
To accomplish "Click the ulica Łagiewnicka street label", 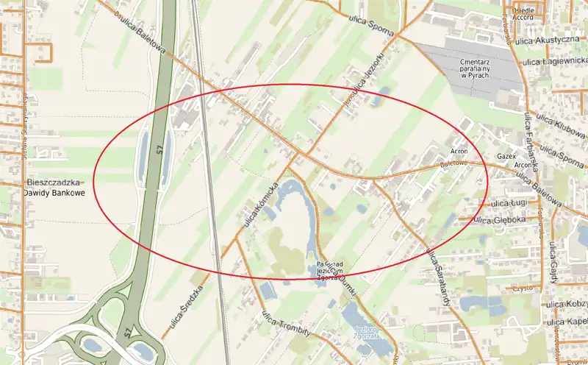I will point(555,61).
